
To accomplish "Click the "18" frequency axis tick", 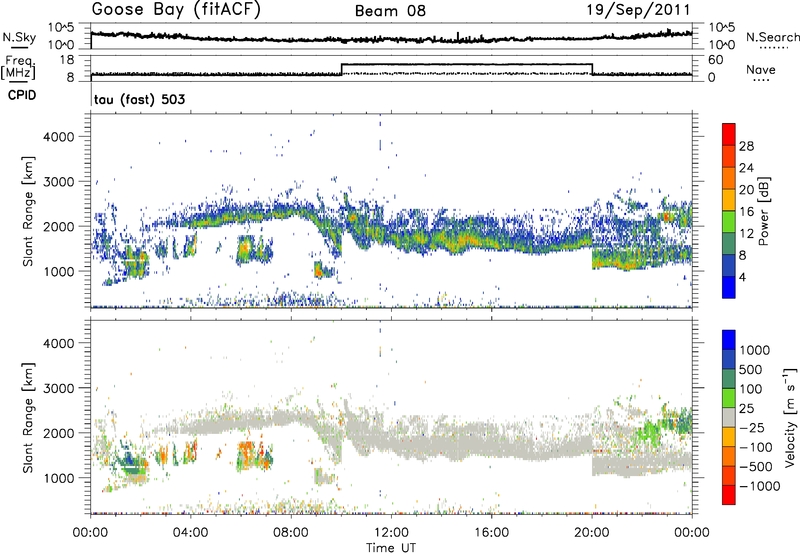I will click(x=67, y=60).
